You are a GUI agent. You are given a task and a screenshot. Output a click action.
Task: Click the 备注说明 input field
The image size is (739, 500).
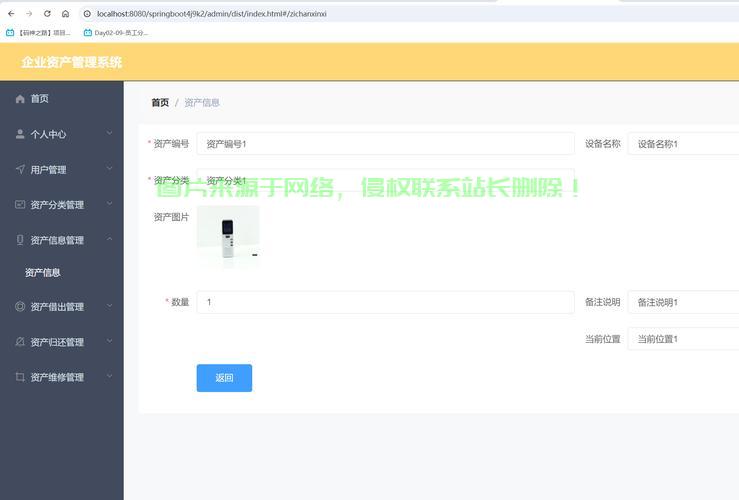click(x=683, y=302)
